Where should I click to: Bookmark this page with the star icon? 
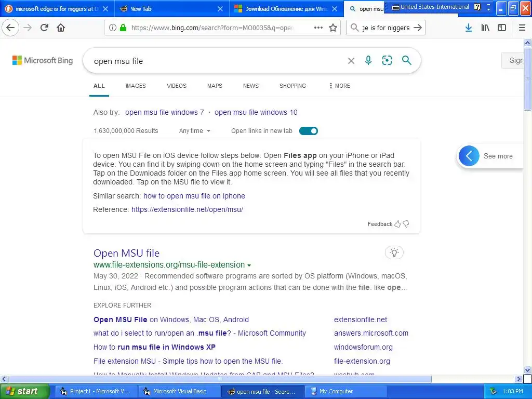tap(333, 28)
